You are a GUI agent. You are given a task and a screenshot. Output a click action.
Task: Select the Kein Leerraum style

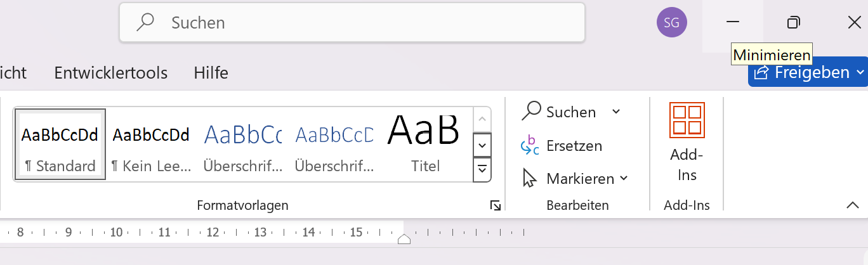tap(151, 144)
